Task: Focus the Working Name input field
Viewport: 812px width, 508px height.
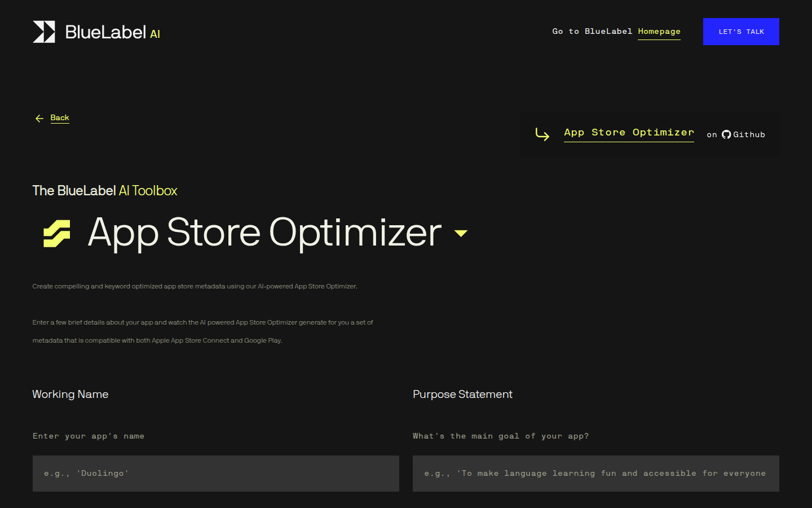Action: pos(215,473)
